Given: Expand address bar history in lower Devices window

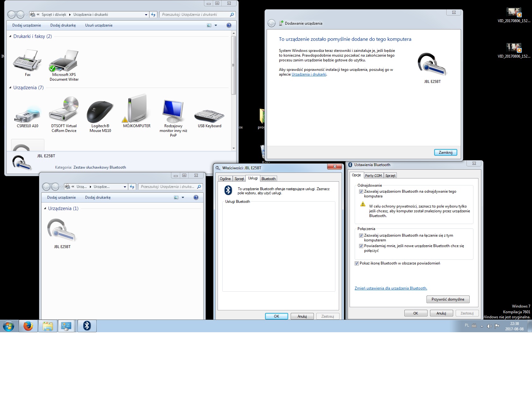Looking at the screenshot, I should (125, 187).
